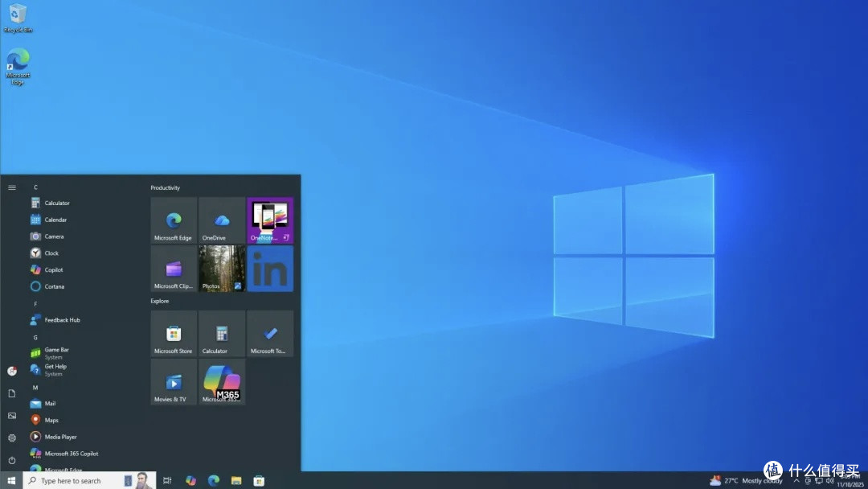Open the Calculator tile under Explore
This screenshot has height=489, width=868.
(x=222, y=334)
